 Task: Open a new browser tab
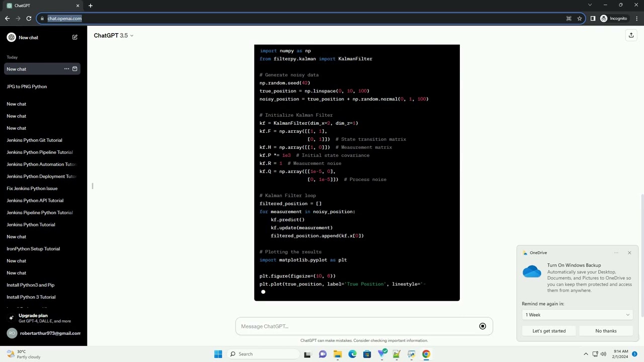(91, 6)
